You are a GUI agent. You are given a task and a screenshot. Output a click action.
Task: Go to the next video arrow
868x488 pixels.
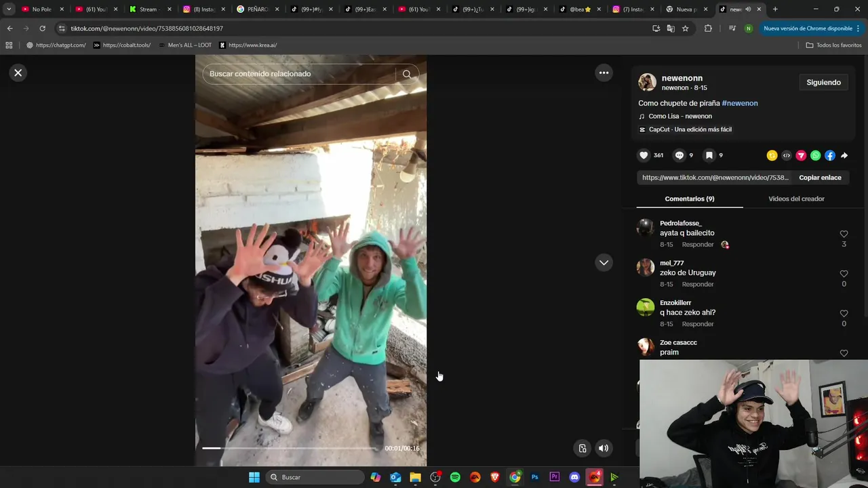coord(604,262)
